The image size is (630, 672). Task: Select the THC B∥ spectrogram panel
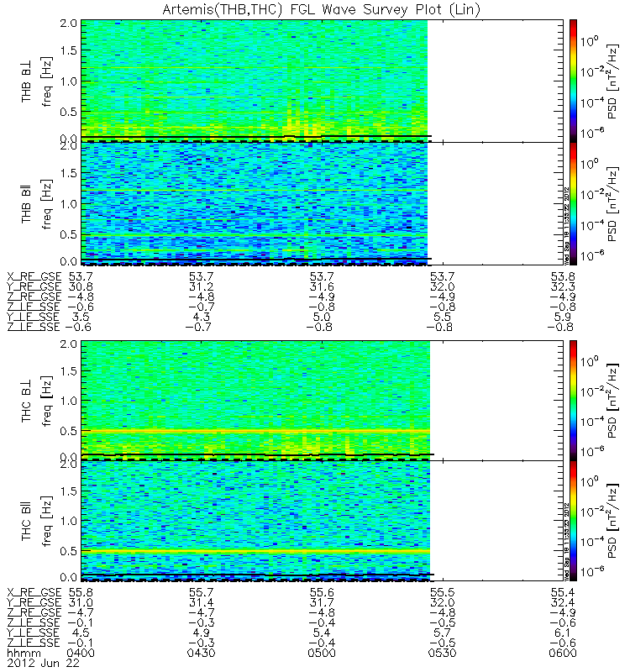[x=323, y=521]
